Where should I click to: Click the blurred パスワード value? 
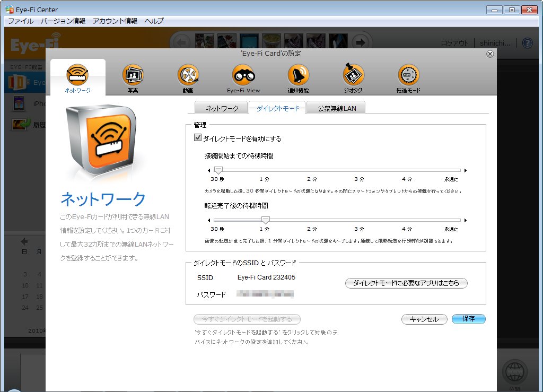tap(265, 294)
